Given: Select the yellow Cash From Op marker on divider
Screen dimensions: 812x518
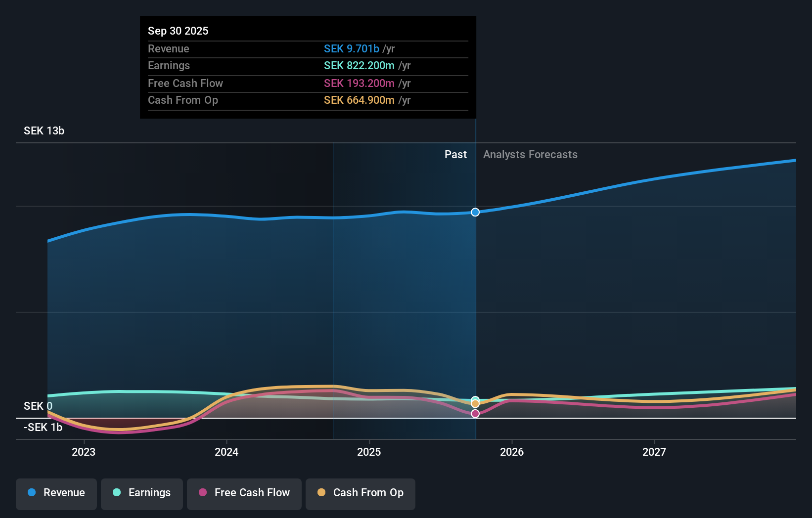Looking at the screenshot, I should tap(475, 403).
